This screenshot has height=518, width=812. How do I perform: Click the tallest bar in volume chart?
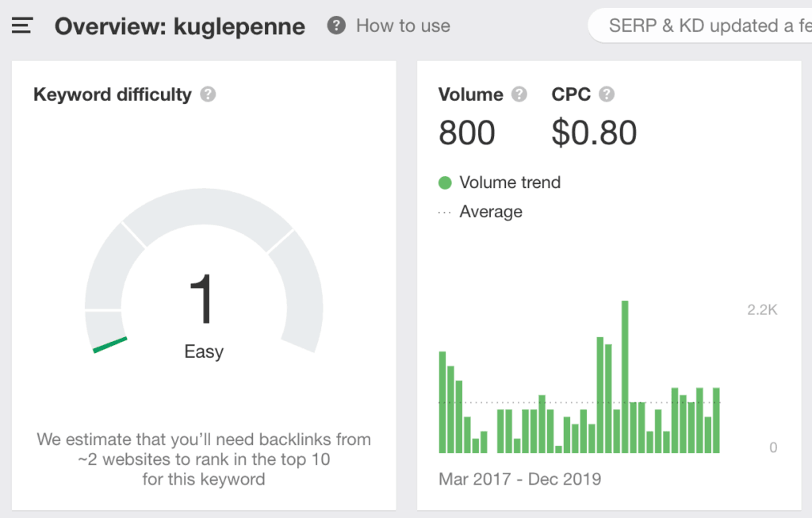625,377
